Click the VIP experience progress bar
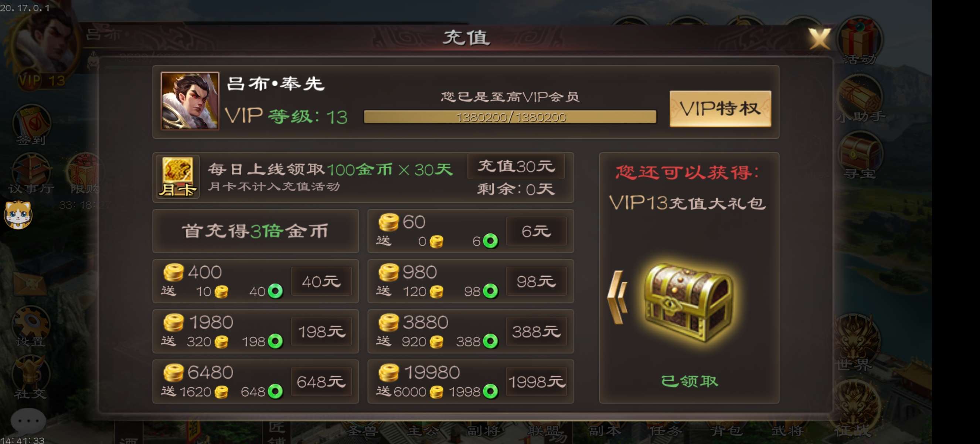This screenshot has height=444, width=980. [510, 117]
